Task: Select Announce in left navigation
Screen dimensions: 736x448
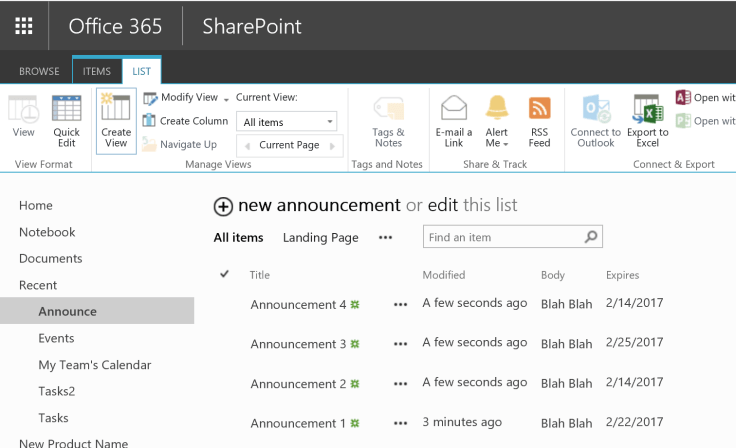Action: point(97,310)
